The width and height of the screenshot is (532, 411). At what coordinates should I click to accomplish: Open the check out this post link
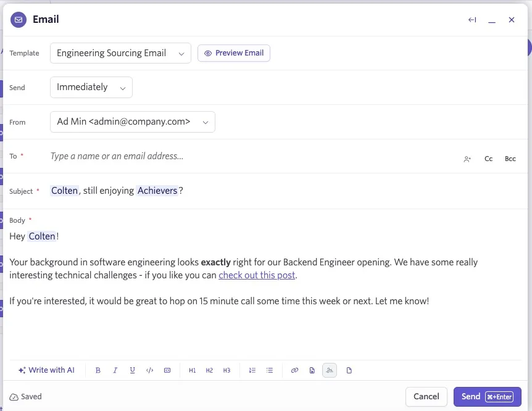pos(257,275)
